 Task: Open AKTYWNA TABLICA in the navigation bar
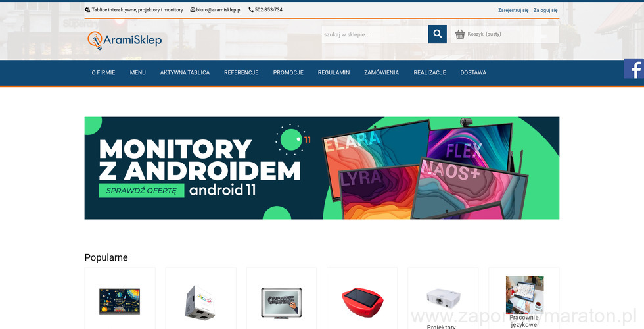pos(185,73)
